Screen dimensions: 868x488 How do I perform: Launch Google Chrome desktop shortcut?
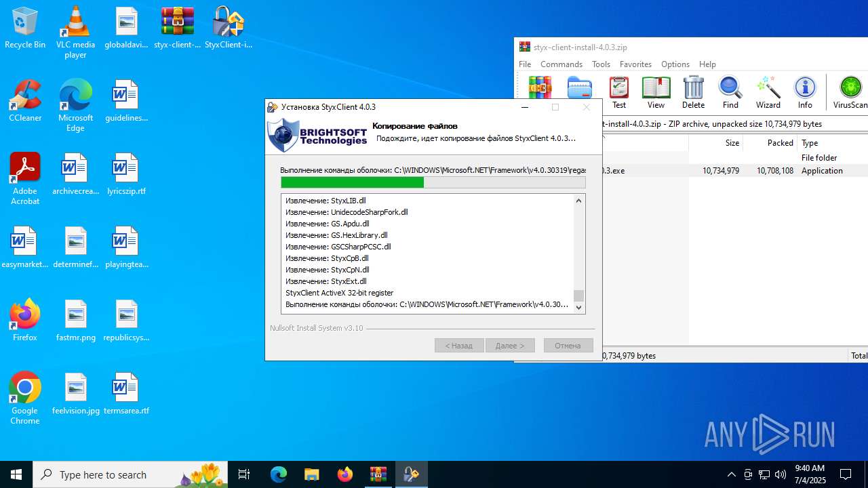pos(25,399)
